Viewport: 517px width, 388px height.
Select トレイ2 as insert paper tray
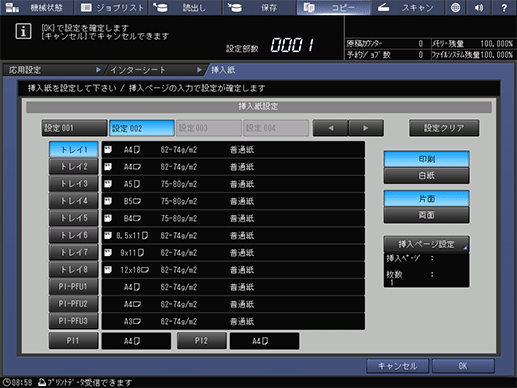click(74, 166)
